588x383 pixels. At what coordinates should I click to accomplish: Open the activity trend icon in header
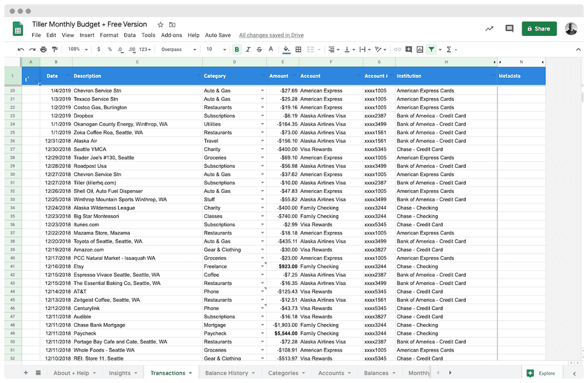pos(489,28)
